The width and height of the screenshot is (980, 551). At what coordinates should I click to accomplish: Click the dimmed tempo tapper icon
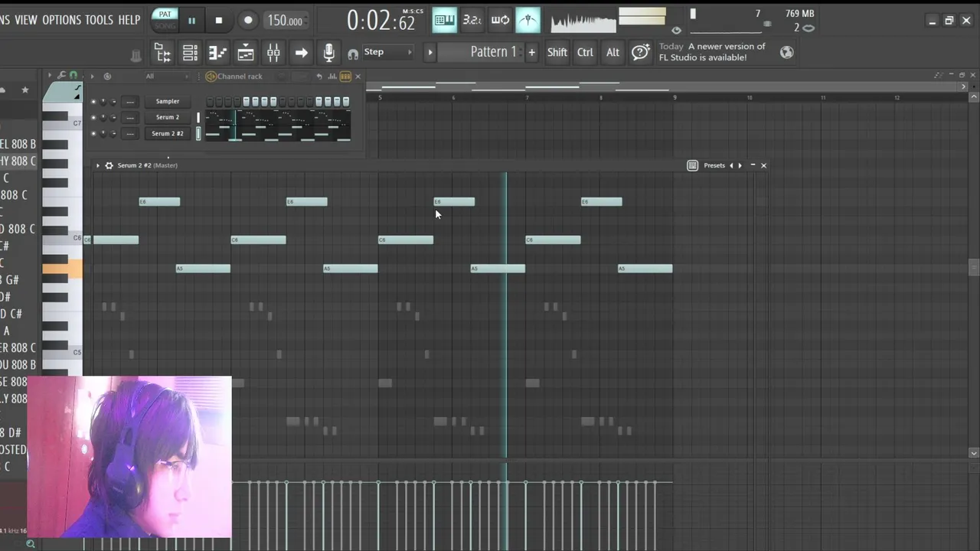tap(136, 55)
